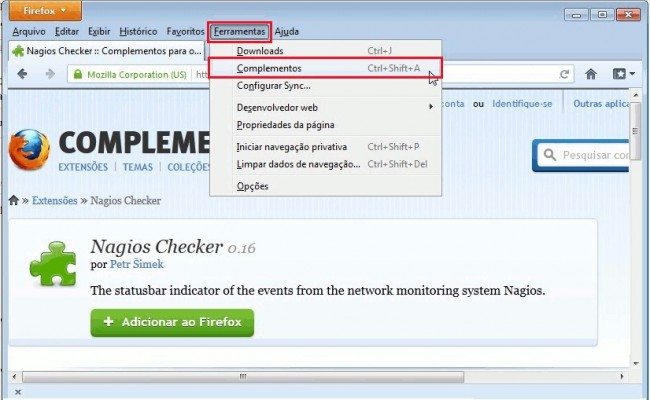The image size is (650, 400).
Task: Click the vertical scrollbar down arrow
Action: click(636, 364)
